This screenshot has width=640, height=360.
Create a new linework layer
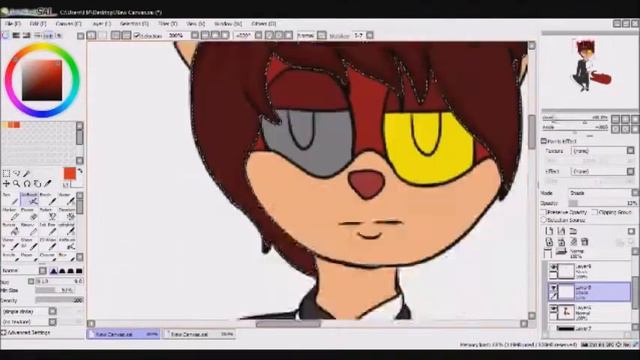click(x=561, y=231)
